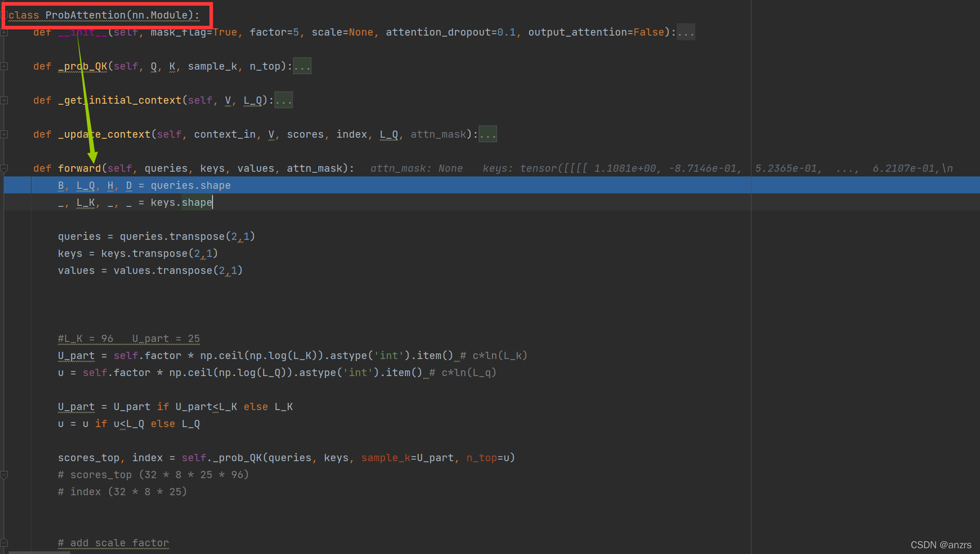Expand the _update_context folded code ellipsis
This screenshot has height=554, width=980.
tap(488, 134)
